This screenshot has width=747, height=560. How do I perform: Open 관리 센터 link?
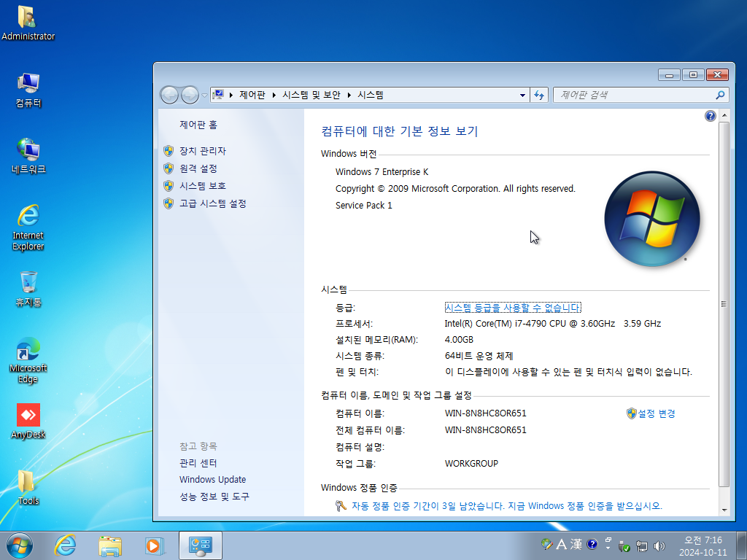click(198, 463)
